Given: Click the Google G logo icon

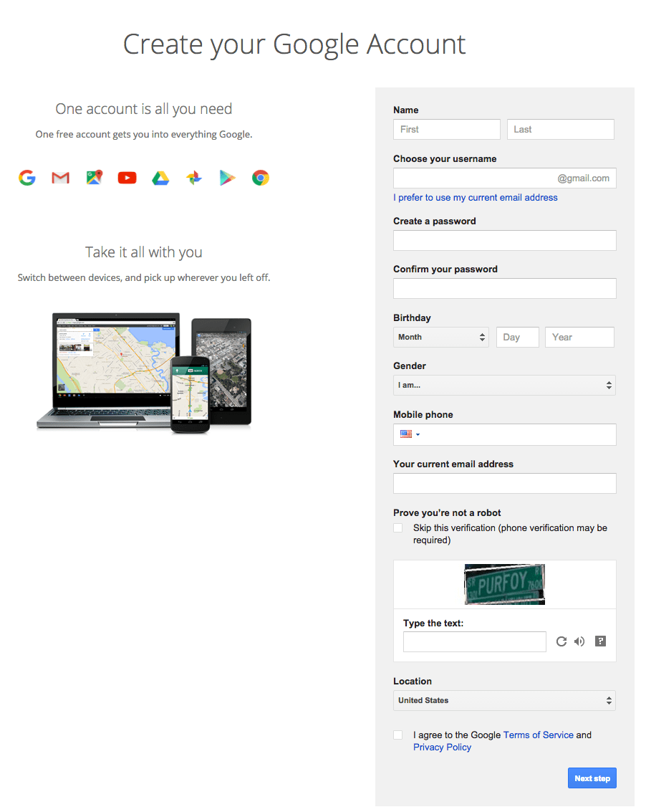Looking at the screenshot, I should tap(27, 178).
